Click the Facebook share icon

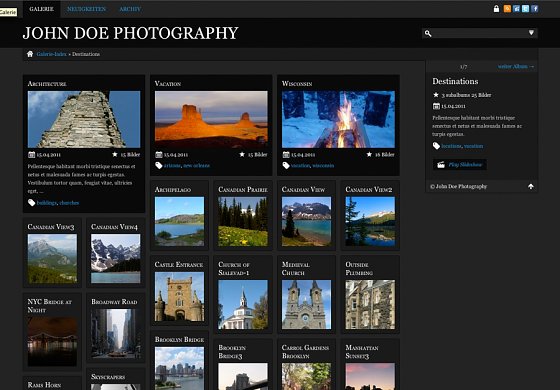coord(534,9)
